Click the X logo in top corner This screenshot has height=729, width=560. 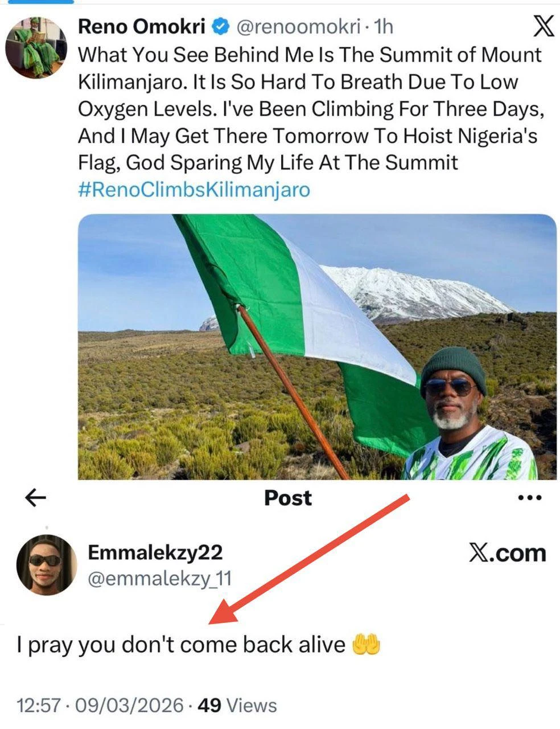point(543,27)
